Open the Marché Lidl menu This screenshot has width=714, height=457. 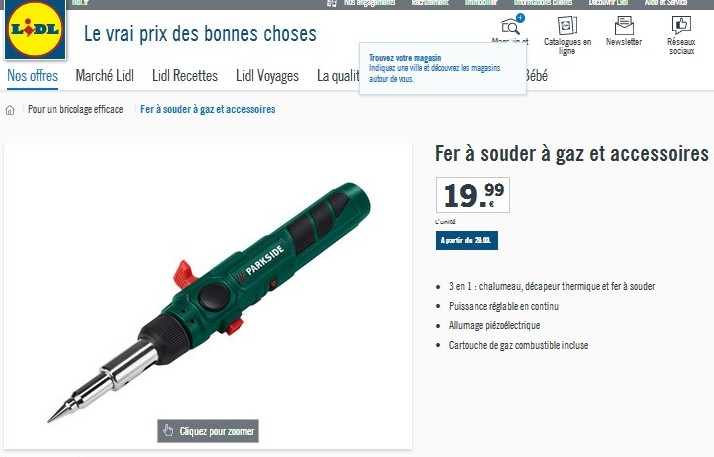[105, 76]
